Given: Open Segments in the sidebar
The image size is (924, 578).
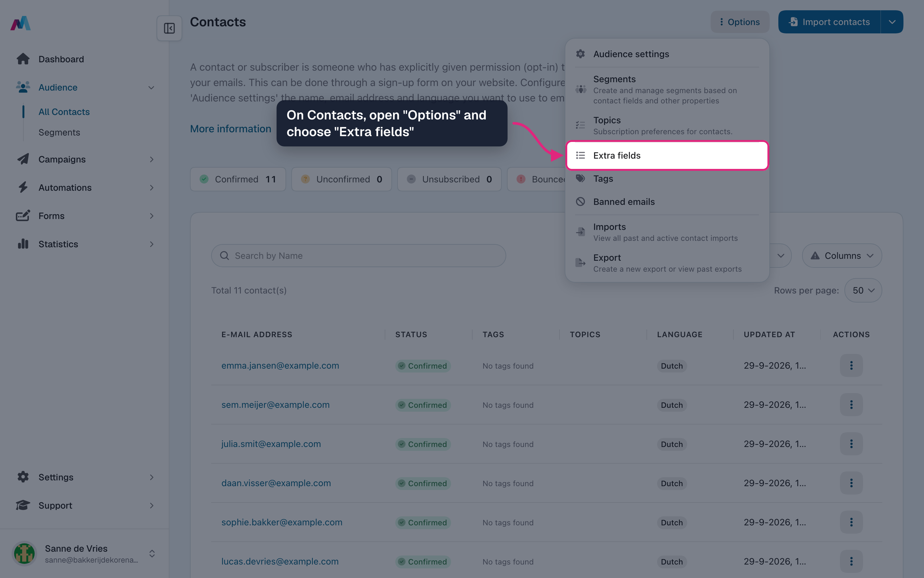Looking at the screenshot, I should 59,132.
